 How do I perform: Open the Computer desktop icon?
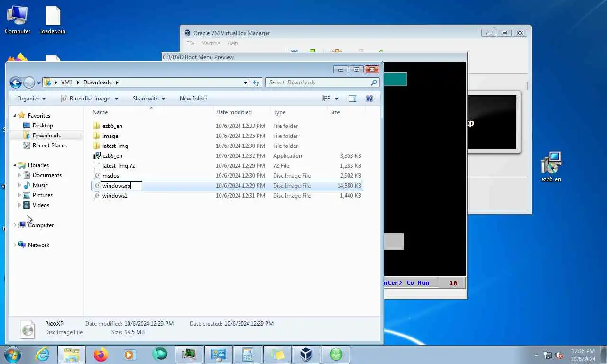pyautogui.click(x=18, y=20)
